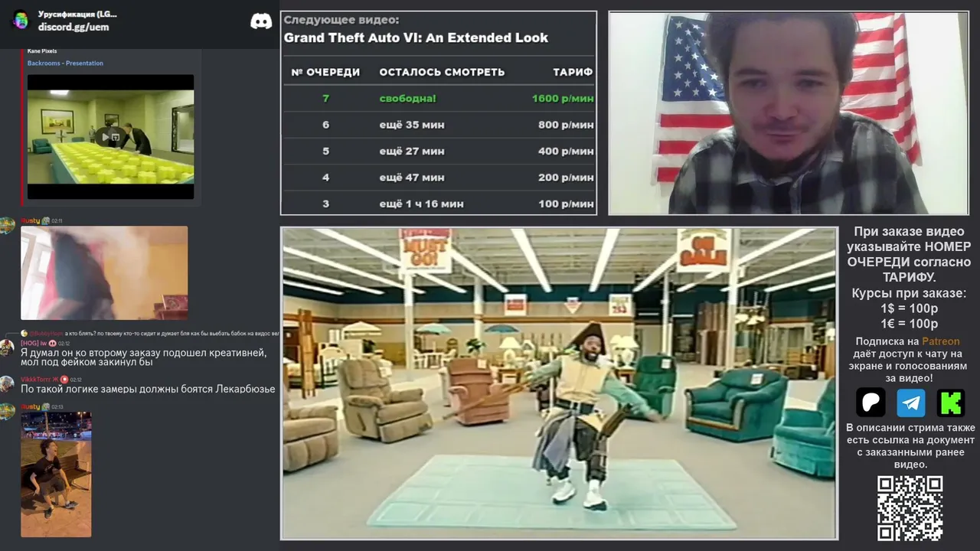Click the 'ТАРИФ' column header

[573, 72]
